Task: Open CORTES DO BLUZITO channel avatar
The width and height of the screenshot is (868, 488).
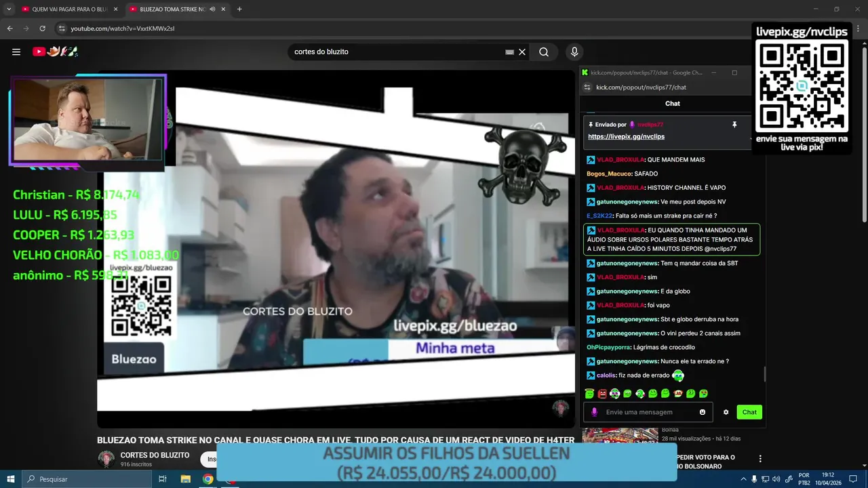Action: point(106,459)
